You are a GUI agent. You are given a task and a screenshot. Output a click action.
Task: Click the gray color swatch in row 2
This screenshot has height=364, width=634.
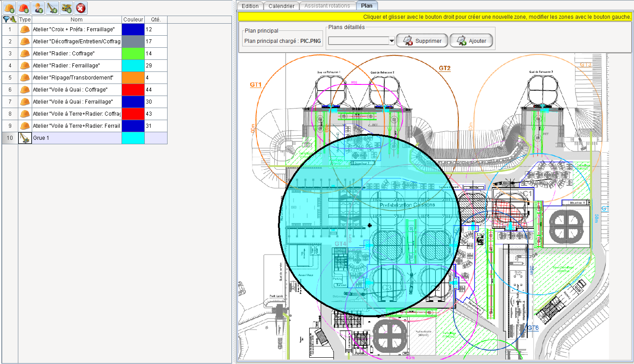pos(133,42)
